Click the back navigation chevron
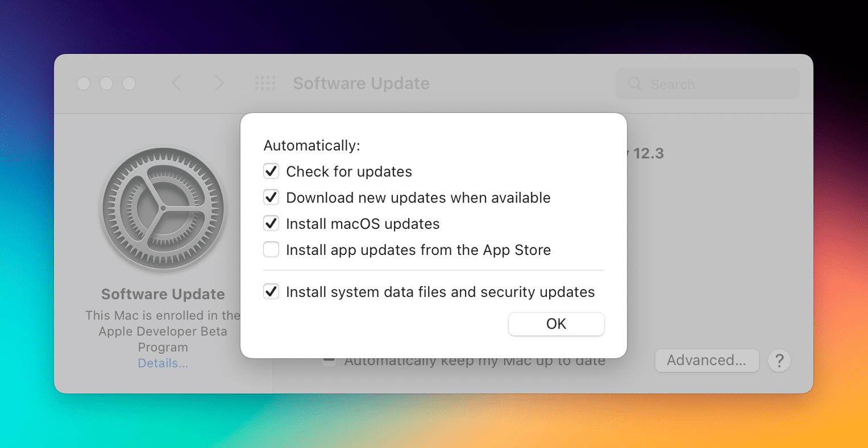The height and width of the screenshot is (448, 868). click(x=177, y=83)
